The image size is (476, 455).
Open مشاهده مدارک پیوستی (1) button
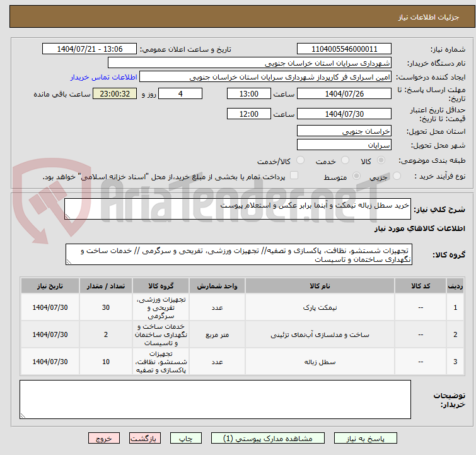click(x=268, y=438)
